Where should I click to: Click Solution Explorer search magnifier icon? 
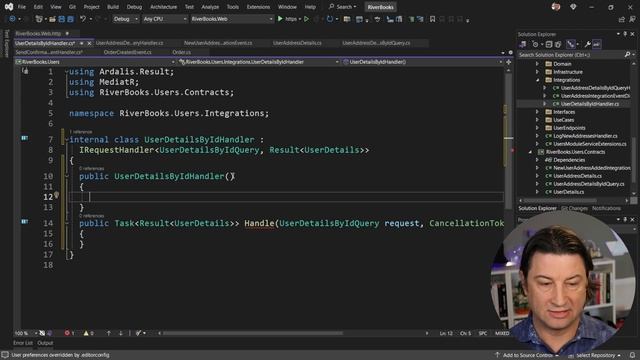point(627,54)
